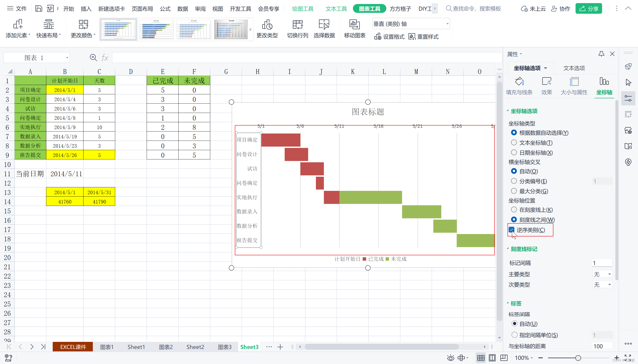The height and width of the screenshot is (364, 638).
Task: Collapse the 刻度线标记 section
Action: click(523, 249)
